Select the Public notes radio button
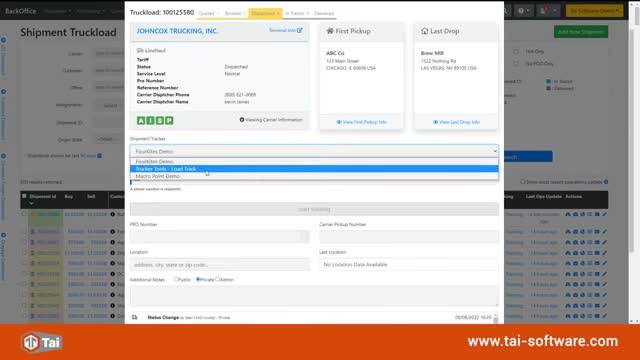640x360 pixels. click(176, 280)
